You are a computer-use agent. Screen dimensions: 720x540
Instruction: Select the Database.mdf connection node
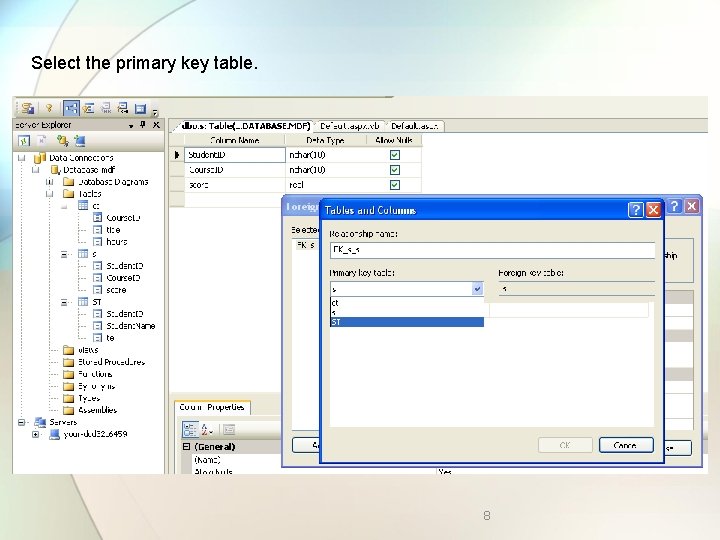(89, 170)
